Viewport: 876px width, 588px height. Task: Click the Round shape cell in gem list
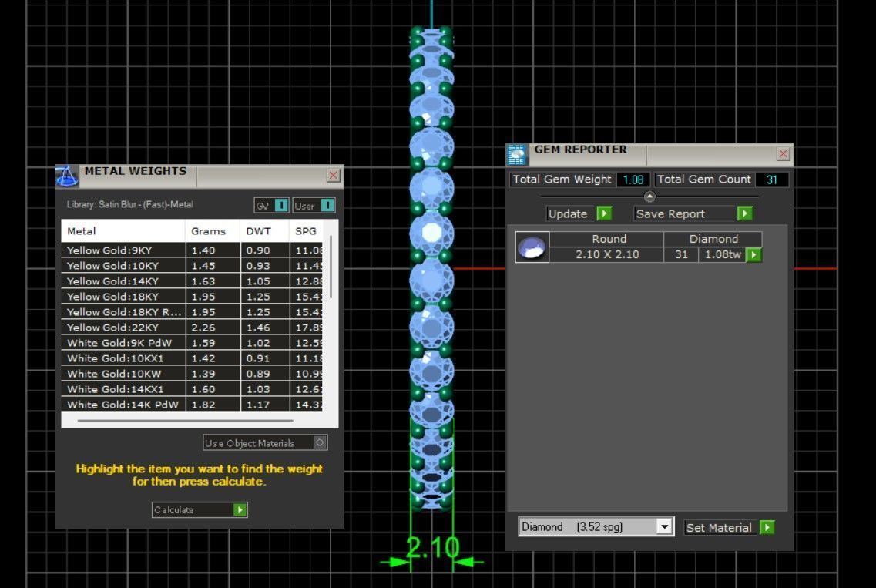(x=606, y=239)
